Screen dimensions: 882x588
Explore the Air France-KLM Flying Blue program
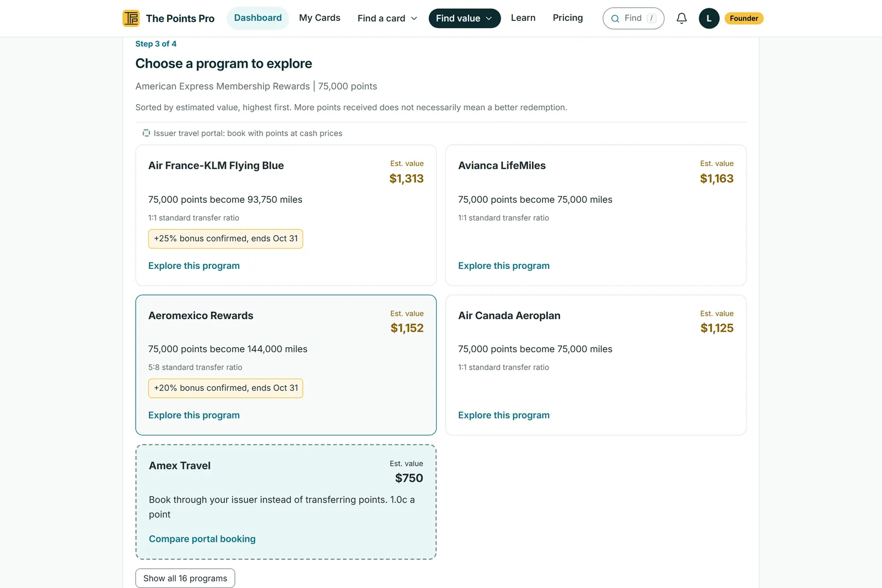coord(194,266)
